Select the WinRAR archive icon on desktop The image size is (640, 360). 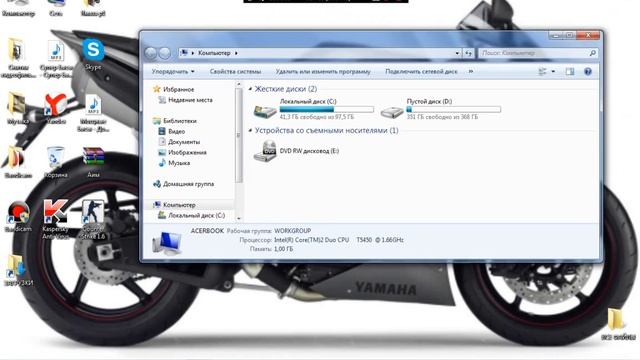point(93,162)
